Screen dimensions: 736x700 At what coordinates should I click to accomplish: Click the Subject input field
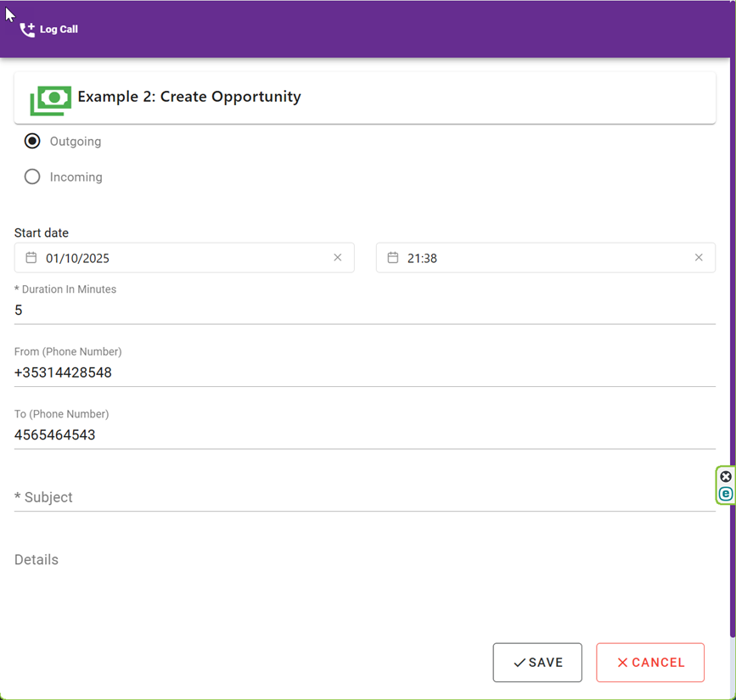click(x=365, y=497)
